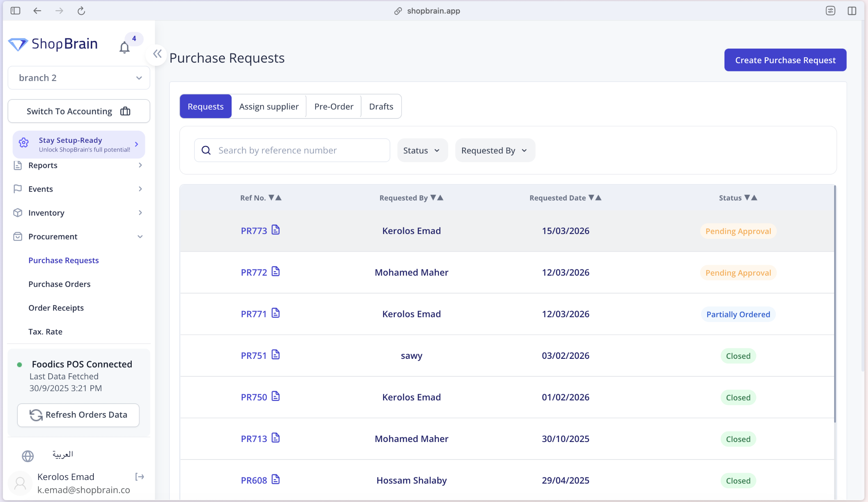The height and width of the screenshot is (502, 868).
Task: Open the Status filter dropdown
Action: (422, 150)
